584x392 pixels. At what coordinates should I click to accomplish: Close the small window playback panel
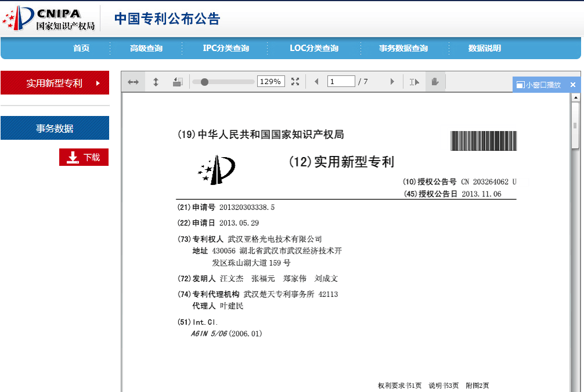pos(573,85)
